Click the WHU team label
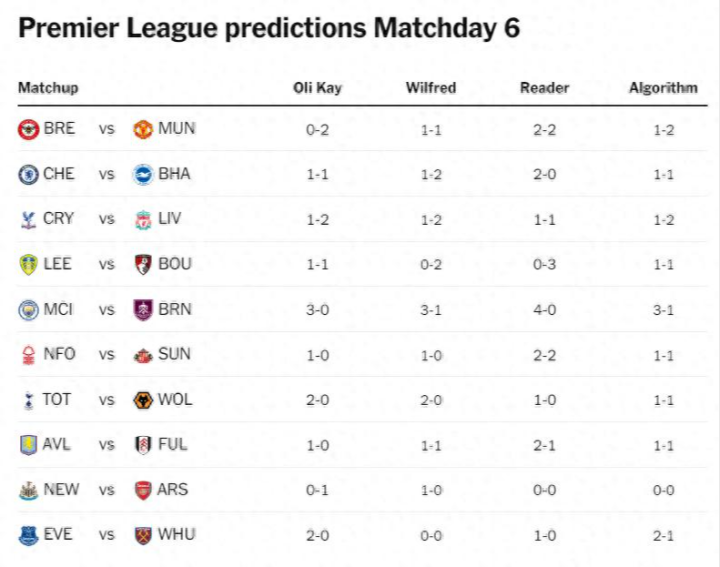 pyautogui.click(x=176, y=534)
